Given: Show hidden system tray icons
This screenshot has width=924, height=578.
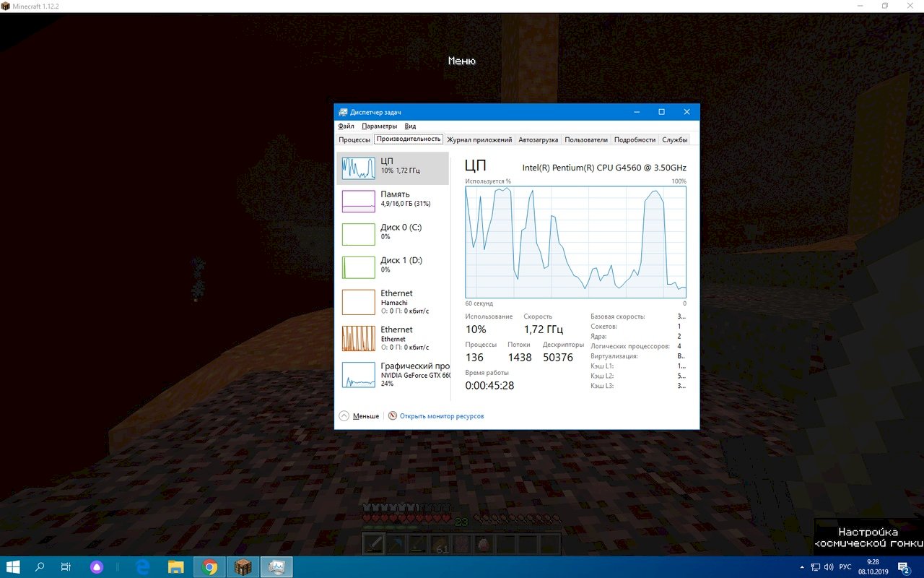Looking at the screenshot, I should pos(803,567).
